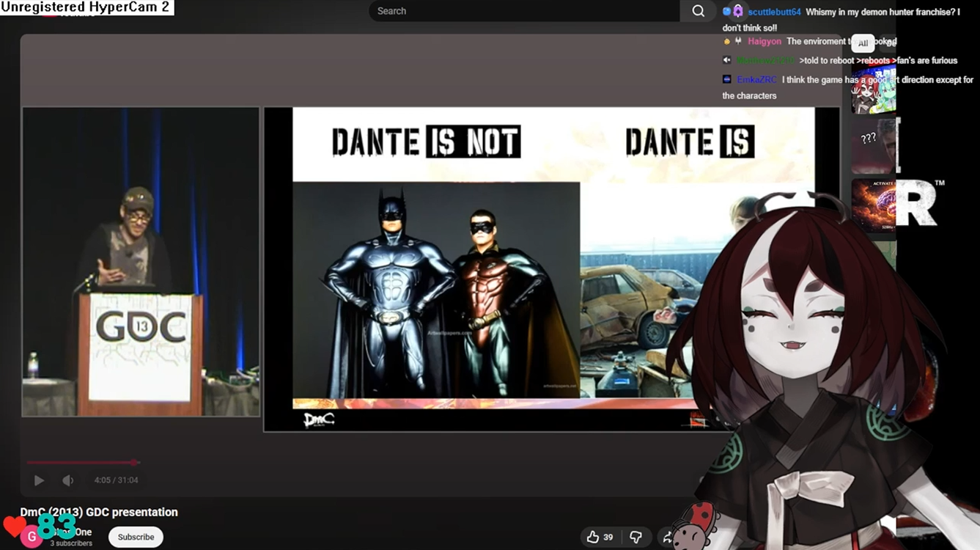
Task: Click the video play button
Action: pos(39,480)
